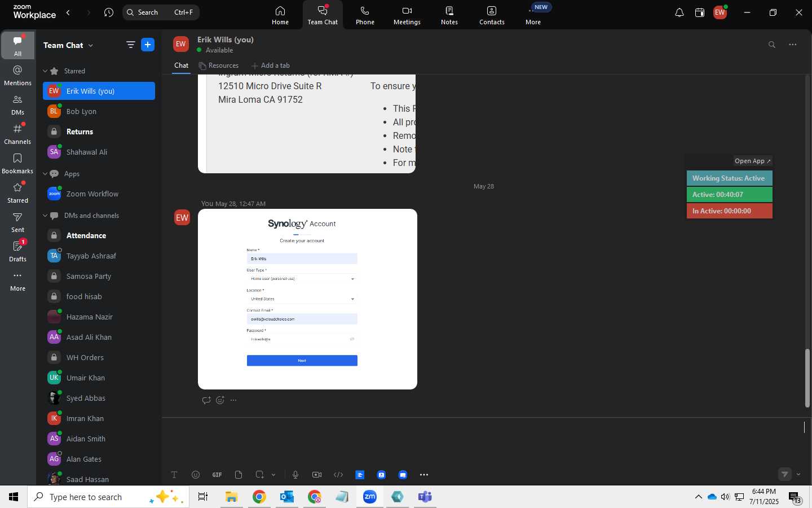Open the Synology account screenshot thumbnail
The width and height of the screenshot is (812, 508).
pos(307,299)
